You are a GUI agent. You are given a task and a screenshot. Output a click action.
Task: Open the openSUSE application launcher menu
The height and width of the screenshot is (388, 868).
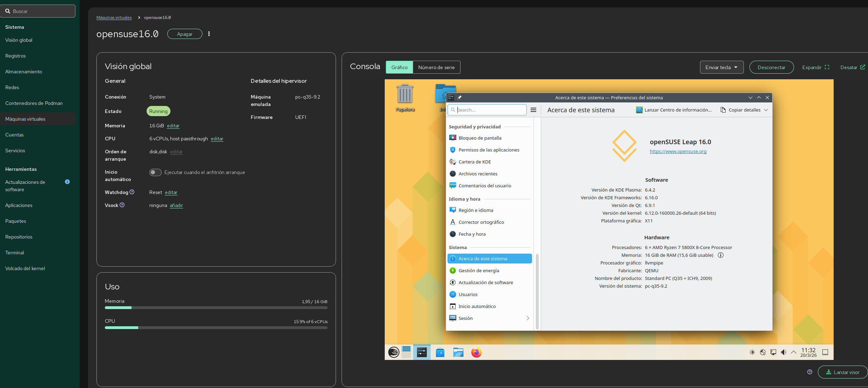(393, 352)
